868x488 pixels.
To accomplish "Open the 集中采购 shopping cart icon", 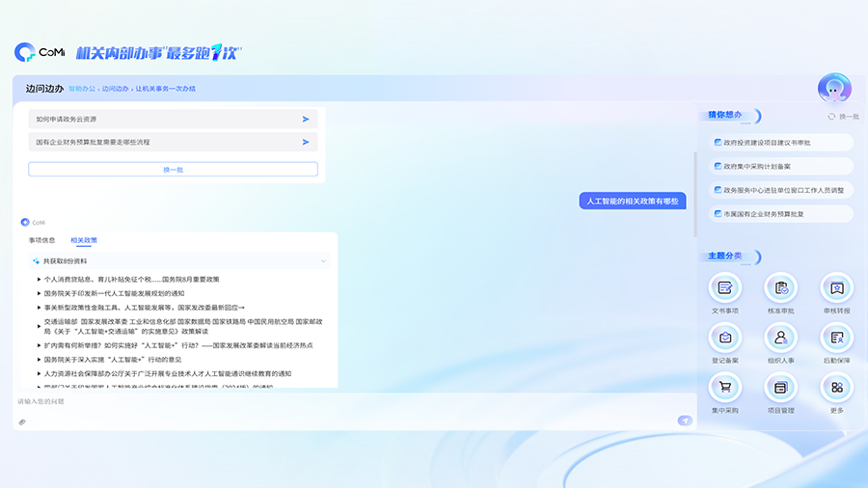I will 724,388.
